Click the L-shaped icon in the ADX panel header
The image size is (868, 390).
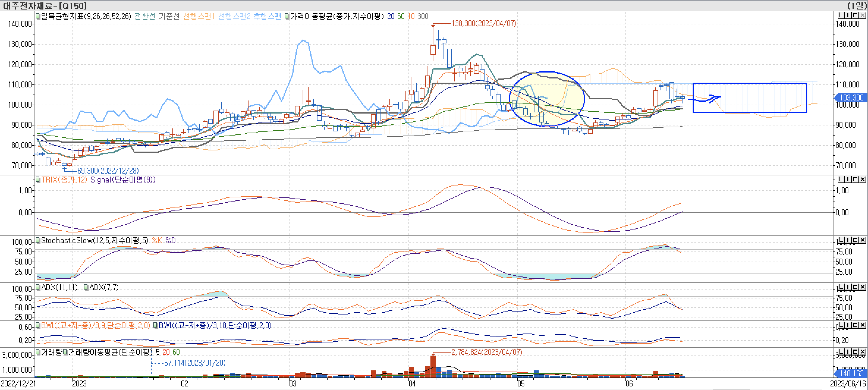point(841,287)
